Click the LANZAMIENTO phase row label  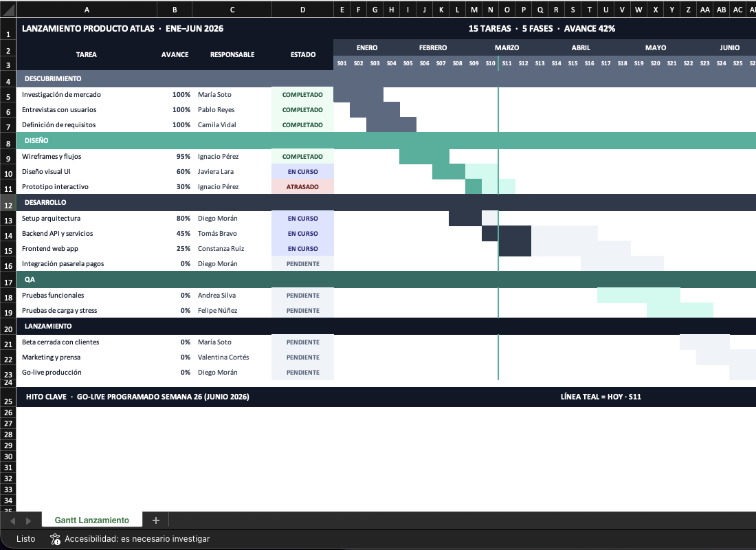[x=48, y=326]
